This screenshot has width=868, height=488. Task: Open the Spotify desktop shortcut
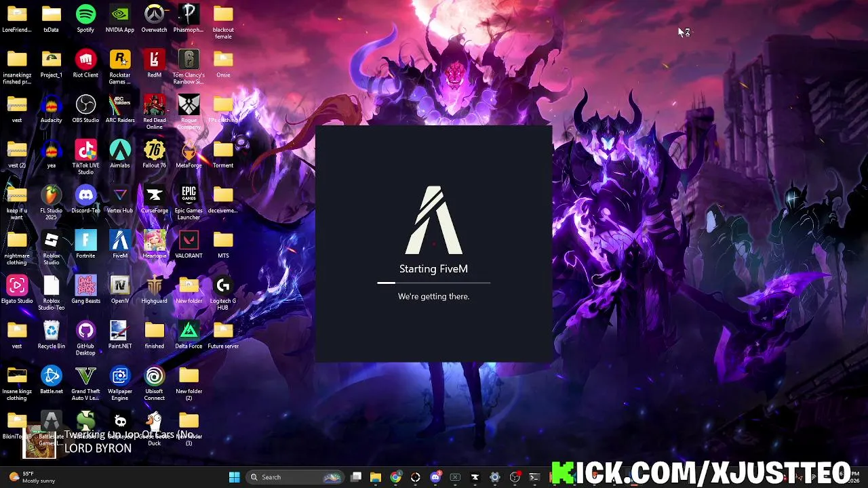(x=85, y=18)
